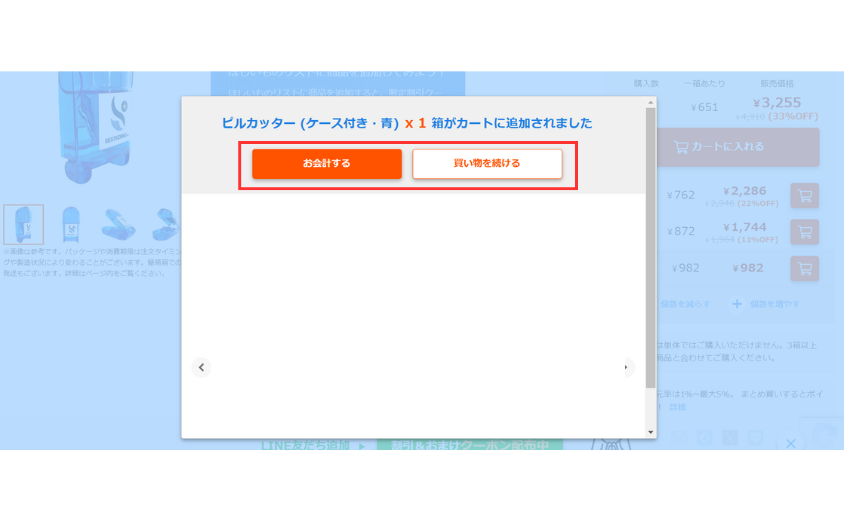Screen dimensions: 844x521
Task: Click the right carousel arrow in dialog
Action: pyautogui.click(x=627, y=367)
